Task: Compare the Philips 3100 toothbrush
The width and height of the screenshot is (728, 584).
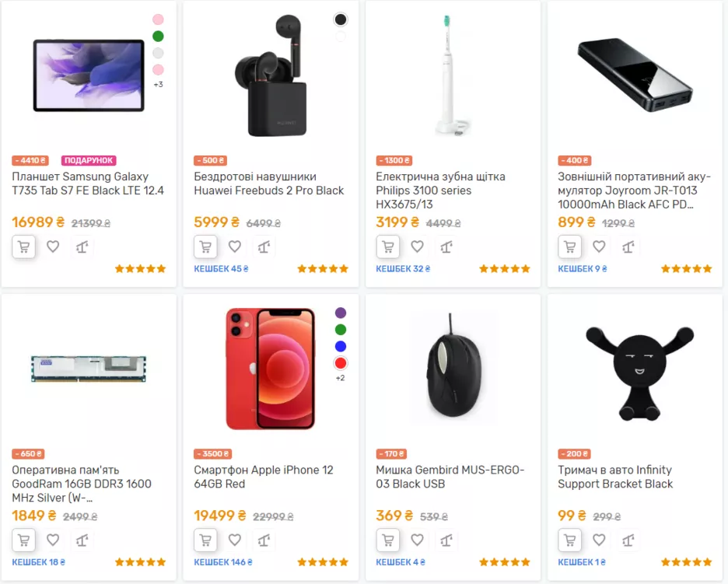Action: [x=446, y=247]
